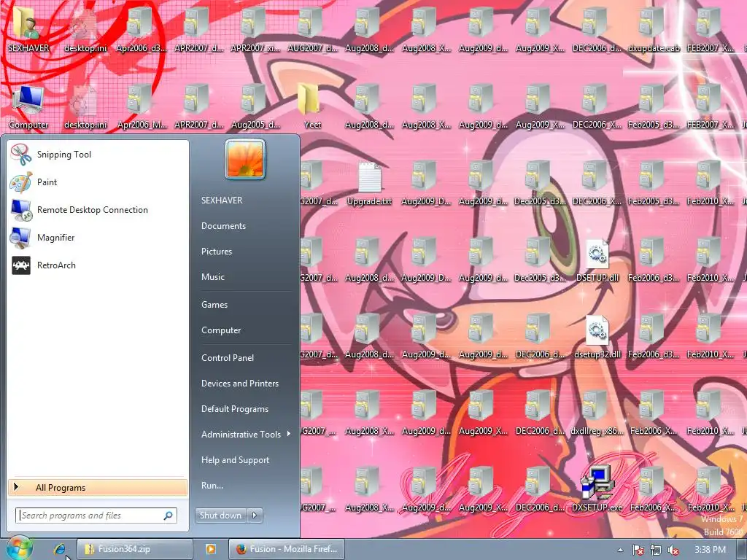
Task: Open Windows Media Player taskbar icon
Action: tap(210, 549)
